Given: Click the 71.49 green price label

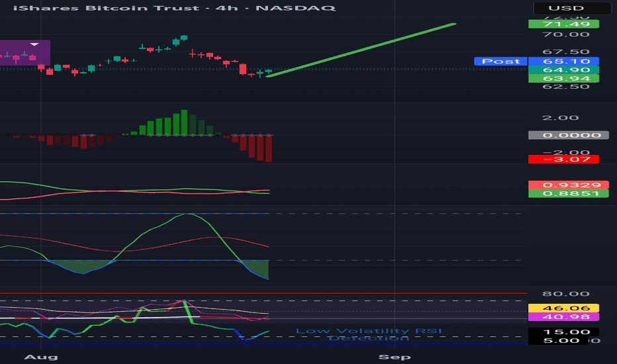Looking at the screenshot, I should click(x=563, y=24).
